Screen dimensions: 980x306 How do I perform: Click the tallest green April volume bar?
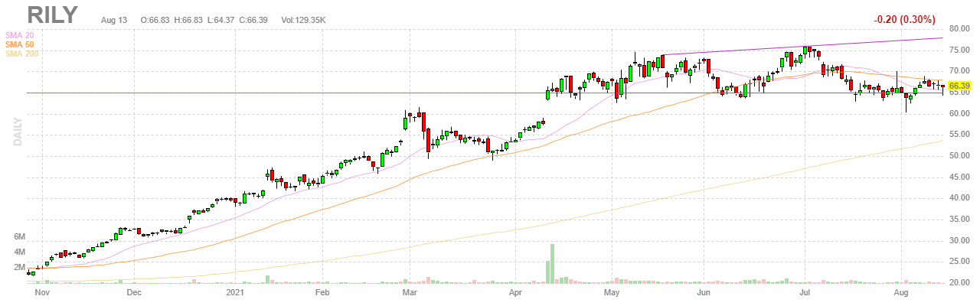[552, 264]
